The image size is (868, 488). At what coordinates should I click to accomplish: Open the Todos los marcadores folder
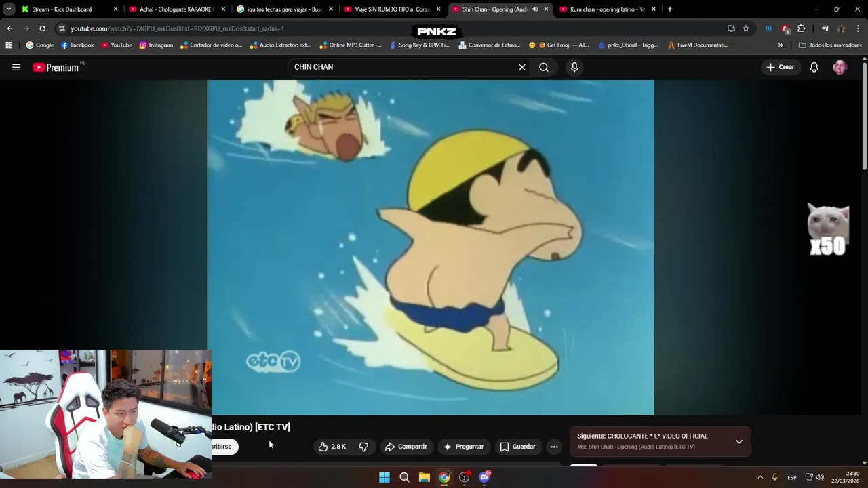click(x=830, y=45)
